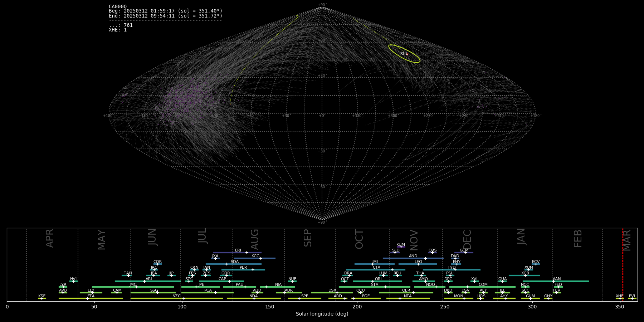
Task: Click the HYD shower label
Action: tap(452, 268)
